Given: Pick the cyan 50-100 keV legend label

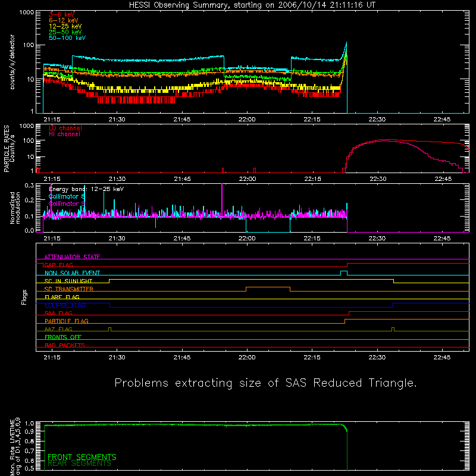Looking at the screenshot, I should (x=67, y=38).
